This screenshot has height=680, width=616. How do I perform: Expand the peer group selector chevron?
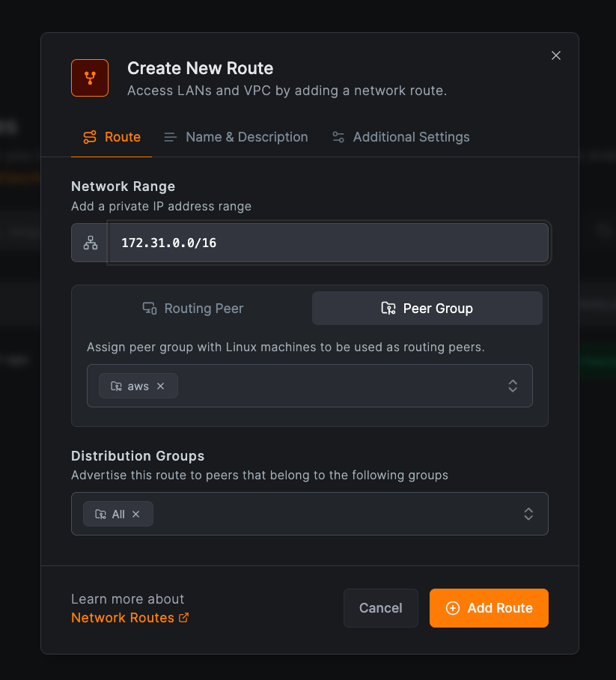pyautogui.click(x=513, y=386)
